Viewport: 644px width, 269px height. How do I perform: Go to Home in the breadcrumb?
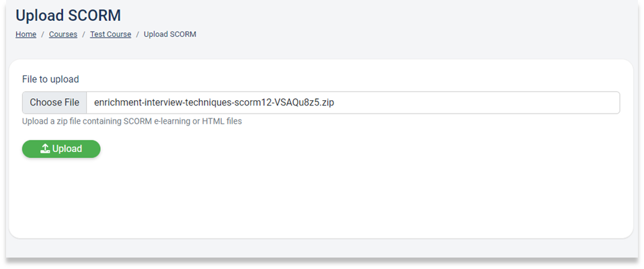point(26,34)
